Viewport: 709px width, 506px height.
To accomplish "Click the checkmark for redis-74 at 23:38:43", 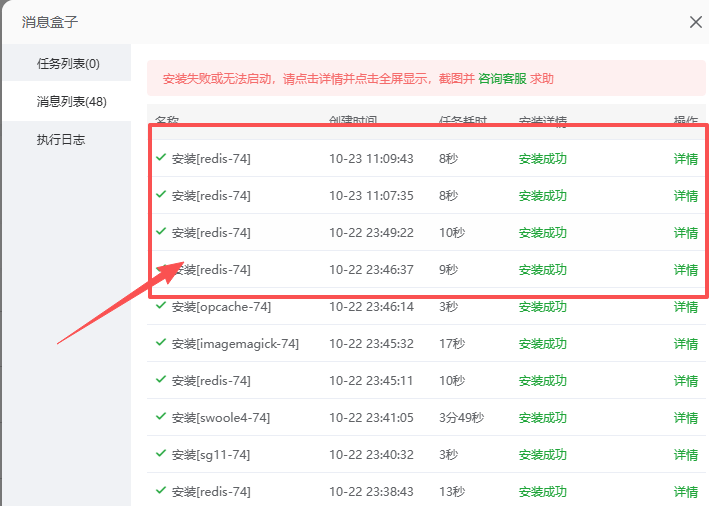I will point(161,490).
